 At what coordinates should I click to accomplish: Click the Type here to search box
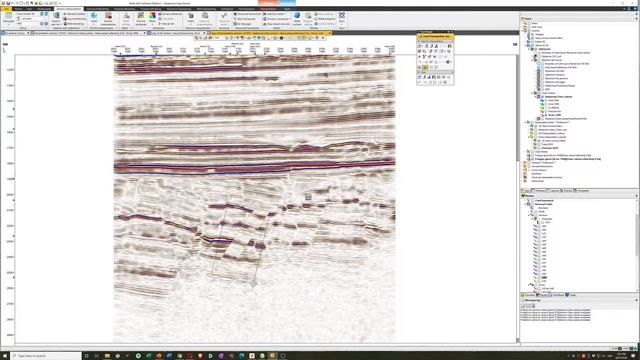[x=46, y=356]
